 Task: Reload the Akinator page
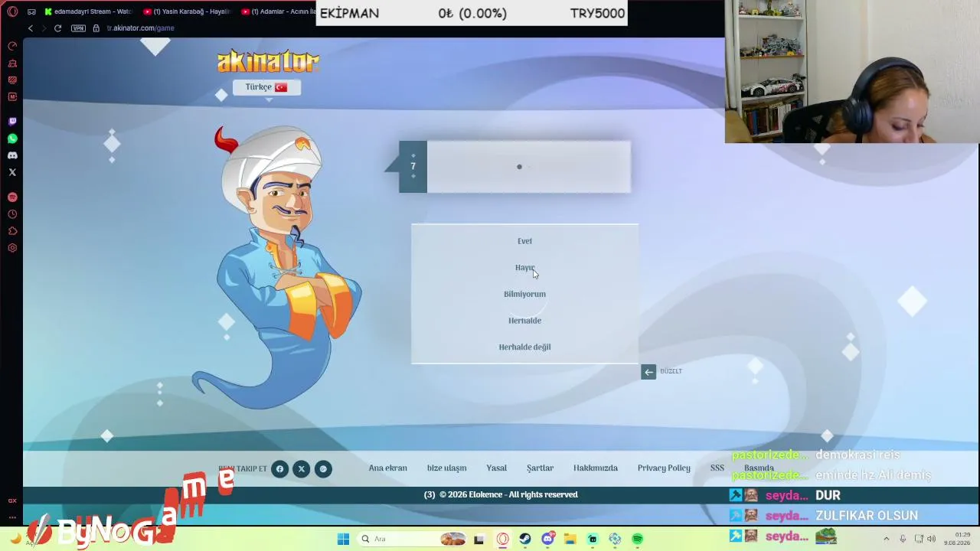57,28
